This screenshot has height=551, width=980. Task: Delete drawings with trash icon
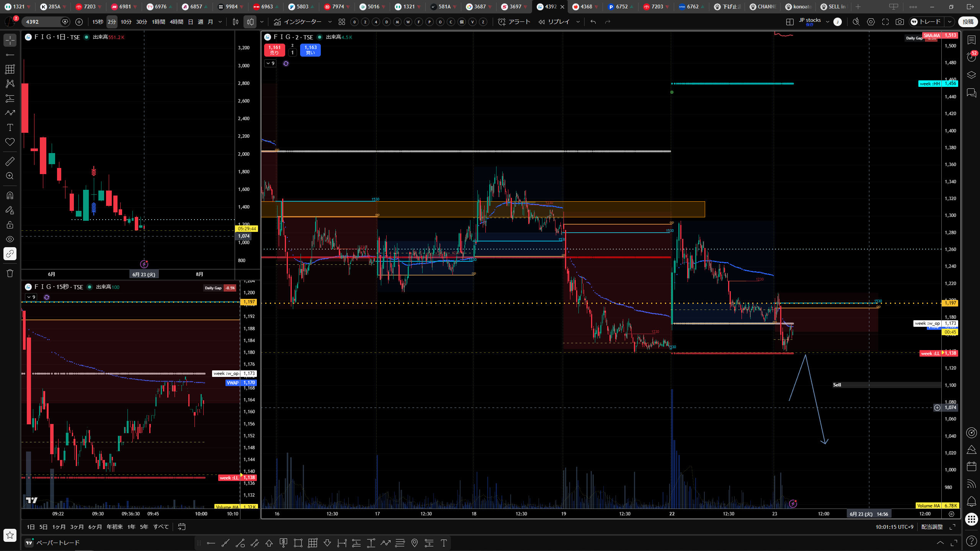(10, 273)
